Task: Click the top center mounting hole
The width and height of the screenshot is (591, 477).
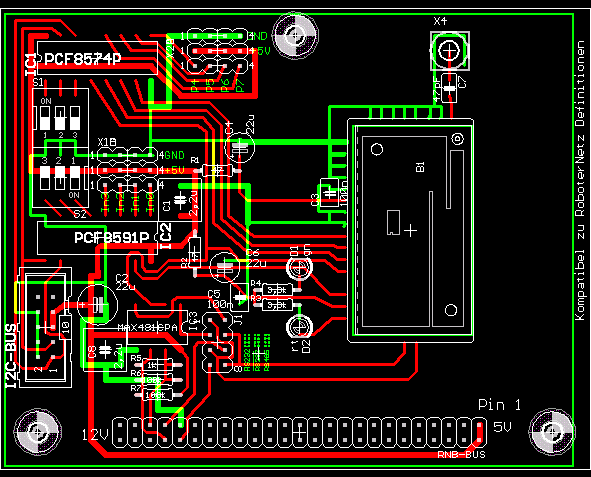Action: [x=296, y=36]
